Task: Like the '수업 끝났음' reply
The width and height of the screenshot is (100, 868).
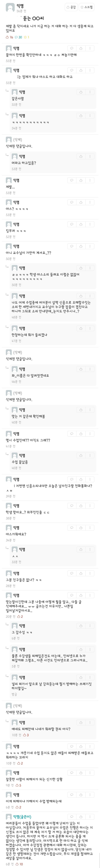Action: tap(81, 456)
